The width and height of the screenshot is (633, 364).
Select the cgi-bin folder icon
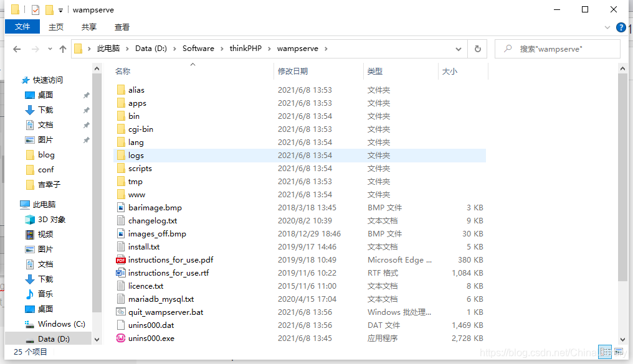click(x=121, y=129)
